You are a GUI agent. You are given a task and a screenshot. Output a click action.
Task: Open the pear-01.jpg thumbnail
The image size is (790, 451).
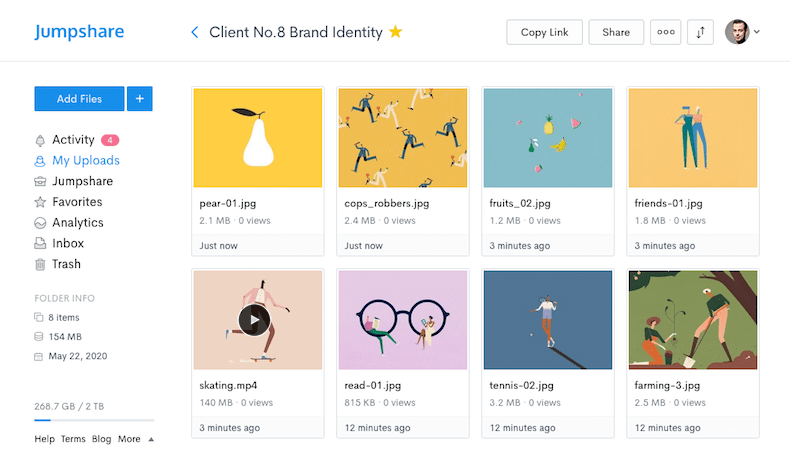coord(257,138)
